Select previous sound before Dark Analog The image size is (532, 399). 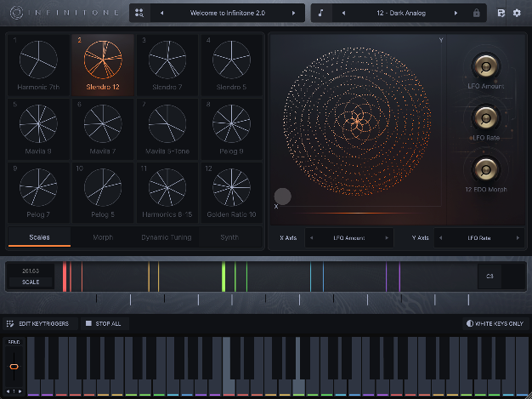coord(344,13)
